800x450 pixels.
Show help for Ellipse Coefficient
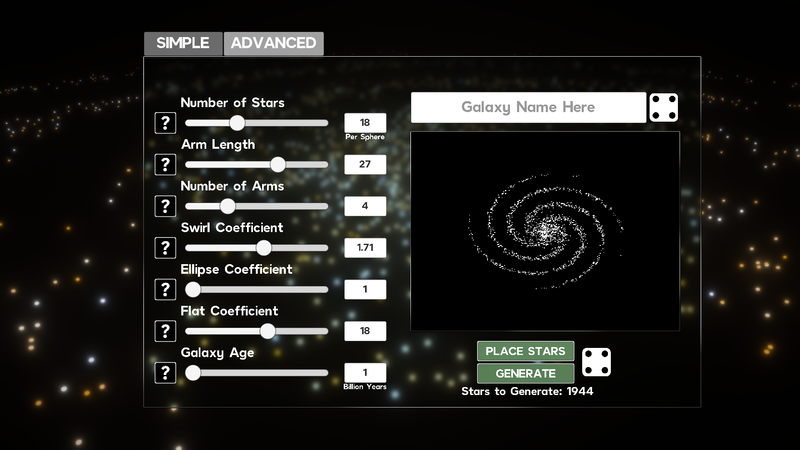(166, 290)
